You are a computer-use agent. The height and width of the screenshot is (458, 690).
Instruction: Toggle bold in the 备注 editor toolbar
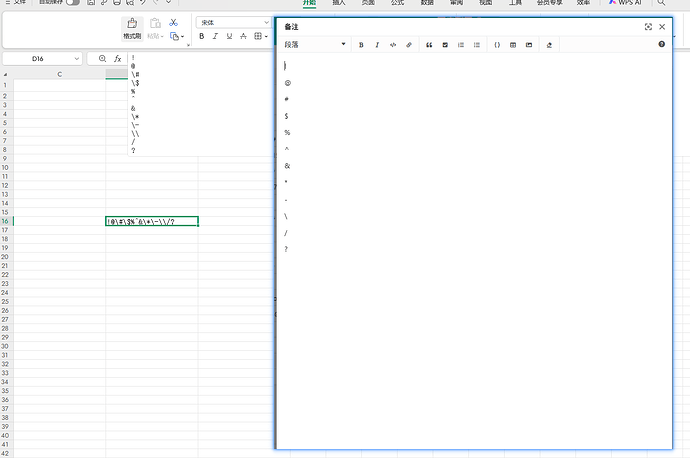click(x=361, y=45)
